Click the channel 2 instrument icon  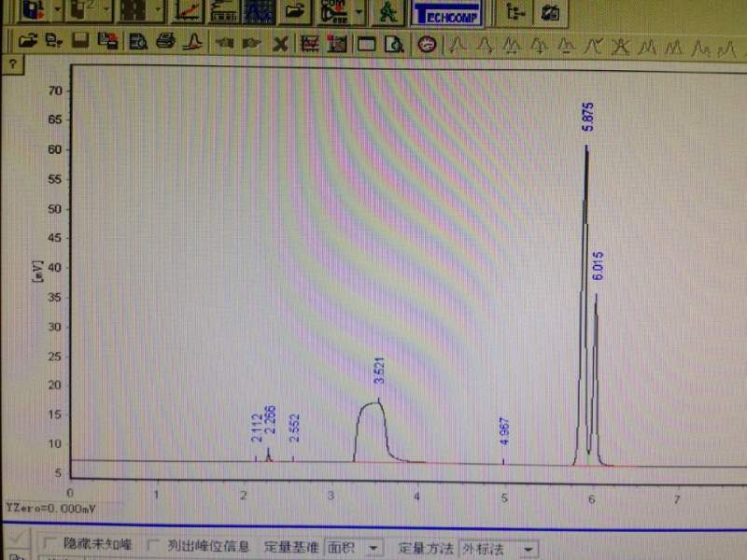click(83, 11)
